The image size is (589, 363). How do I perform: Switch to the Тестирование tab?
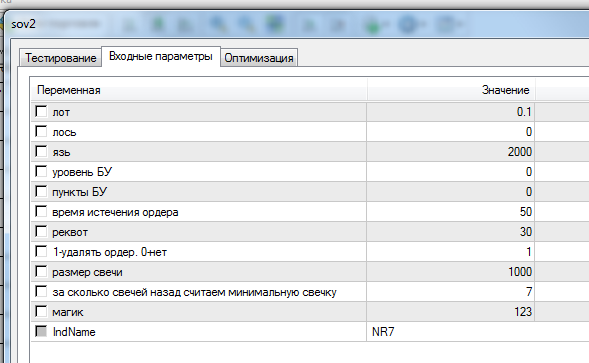click(60, 58)
